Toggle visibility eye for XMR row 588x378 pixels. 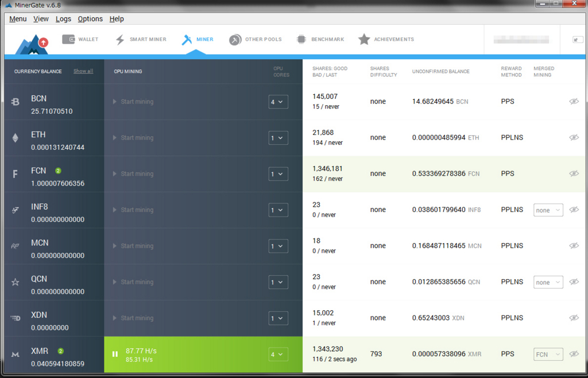tap(574, 354)
